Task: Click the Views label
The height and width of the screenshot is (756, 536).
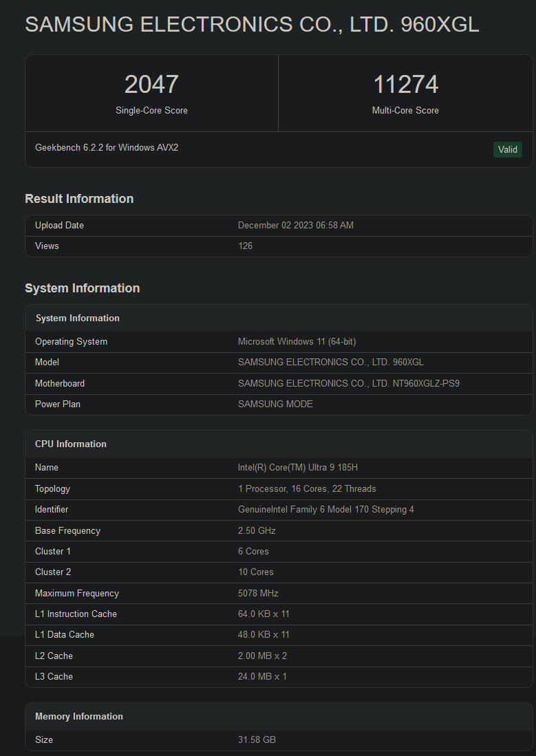Action: point(47,246)
